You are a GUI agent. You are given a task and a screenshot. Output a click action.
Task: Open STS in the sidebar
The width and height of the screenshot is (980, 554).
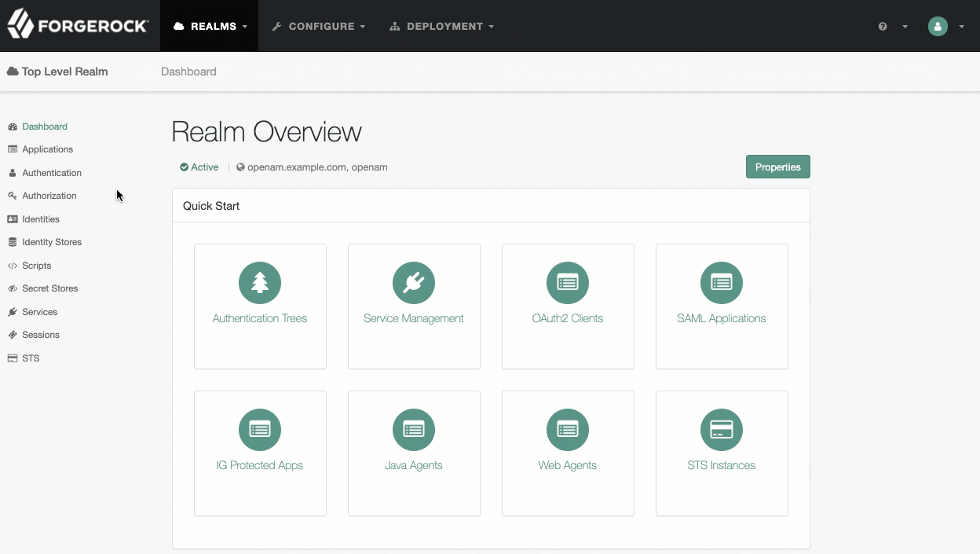pyautogui.click(x=31, y=358)
